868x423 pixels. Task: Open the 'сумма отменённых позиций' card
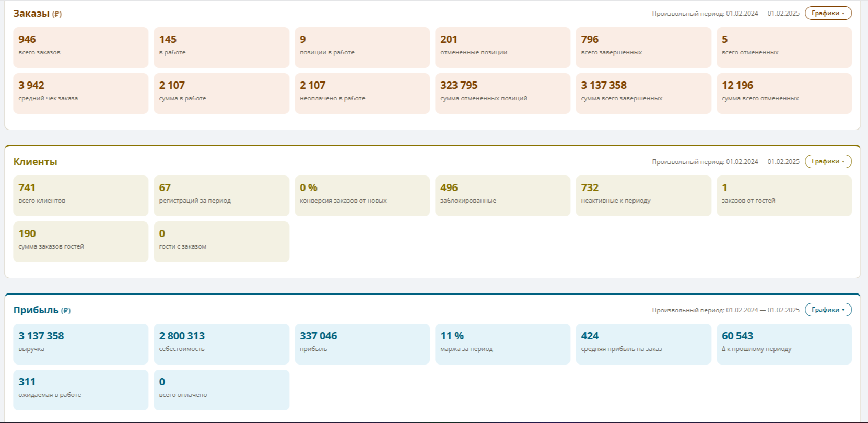503,93
